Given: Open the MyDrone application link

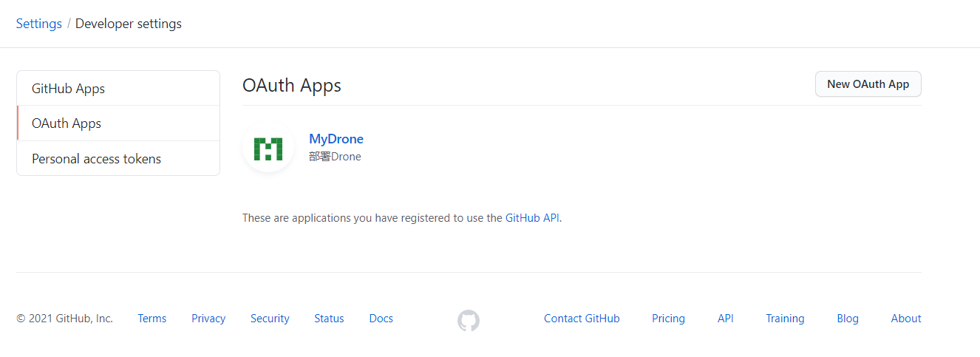Looking at the screenshot, I should point(336,139).
